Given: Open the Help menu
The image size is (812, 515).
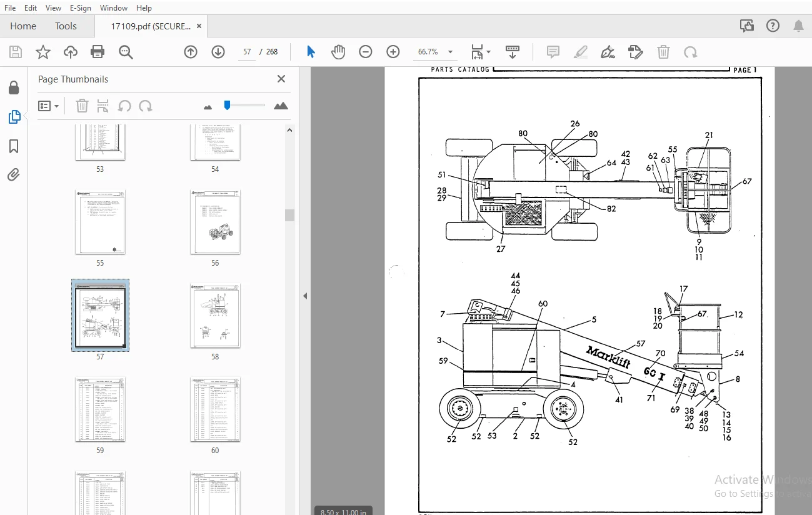Looking at the screenshot, I should point(144,8).
